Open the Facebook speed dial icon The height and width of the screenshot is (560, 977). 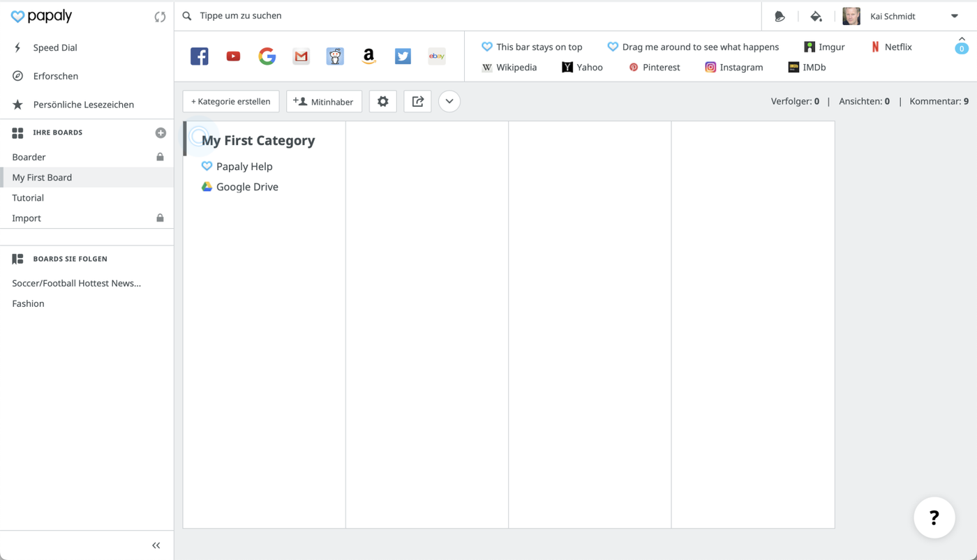200,56
